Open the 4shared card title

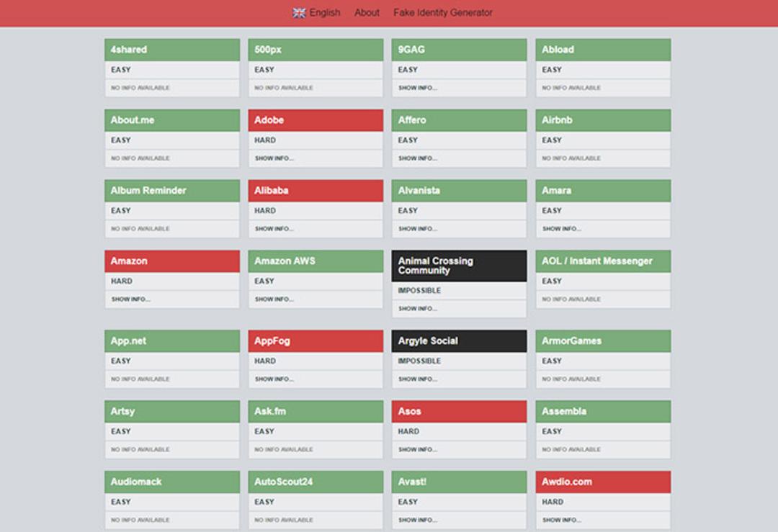128,50
